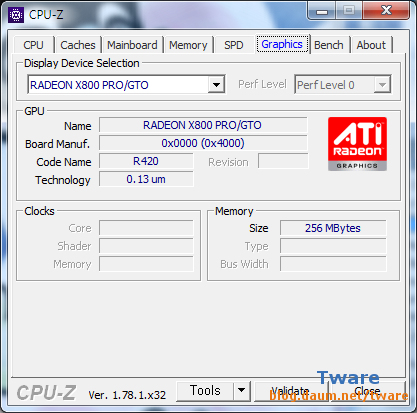
Task: Click the empty Memory clock field
Action: 146,264
